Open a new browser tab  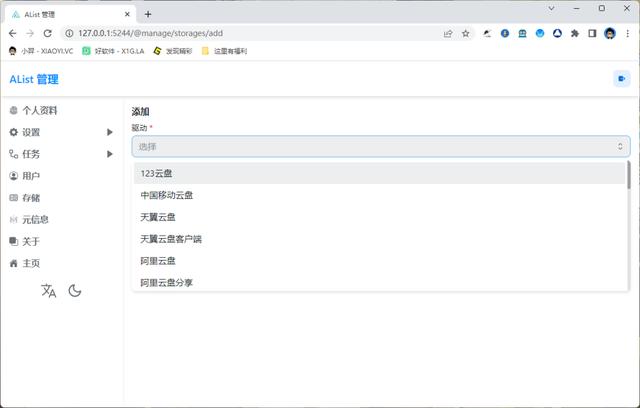tap(148, 14)
